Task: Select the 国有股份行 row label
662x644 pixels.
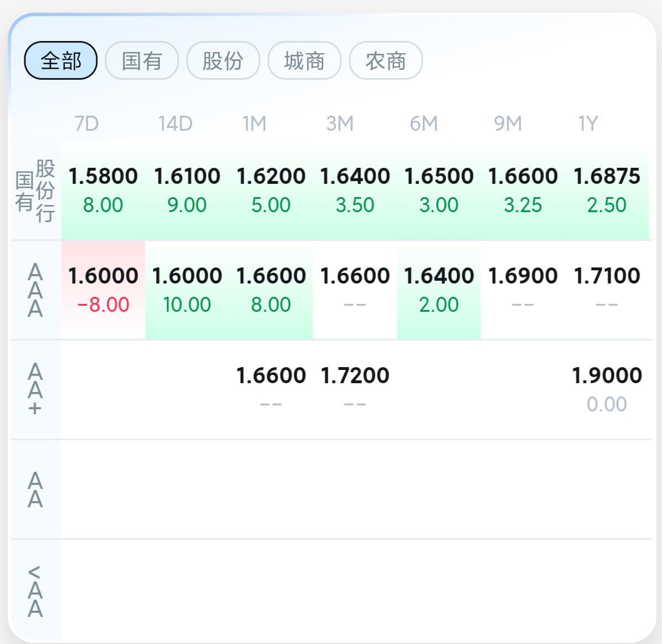Action: (x=35, y=190)
